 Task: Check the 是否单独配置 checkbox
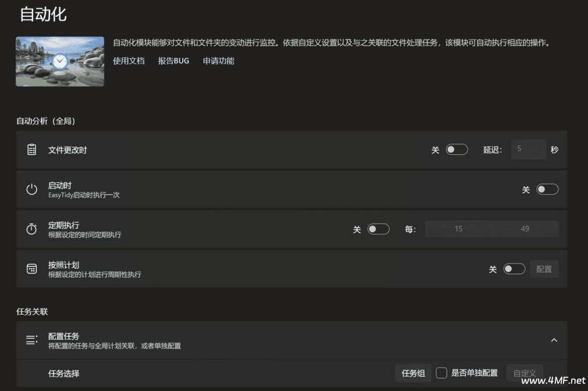441,373
